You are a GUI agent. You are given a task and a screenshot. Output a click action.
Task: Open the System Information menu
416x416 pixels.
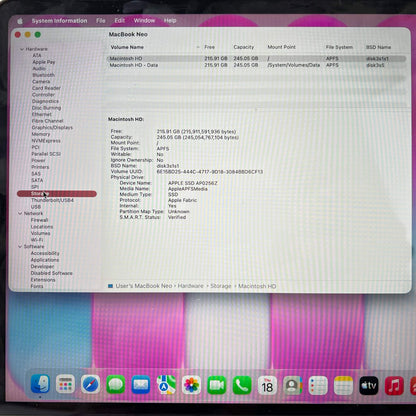click(x=59, y=21)
